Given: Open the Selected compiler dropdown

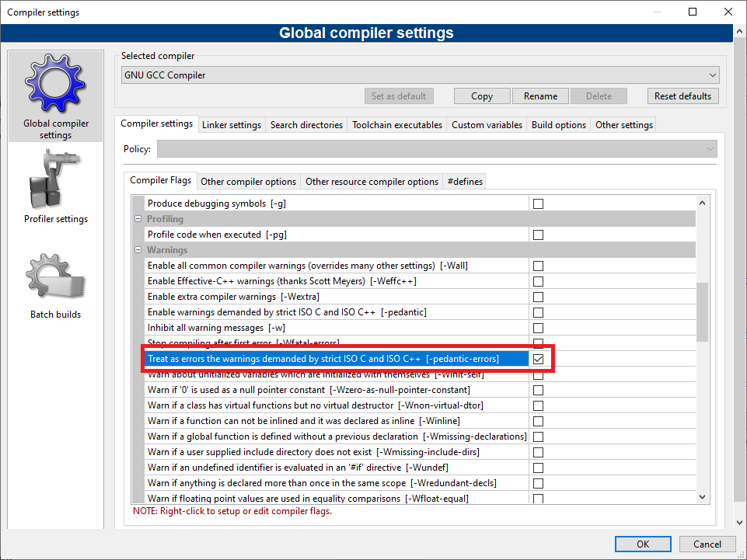Looking at the screenshot, I should 420,75.
